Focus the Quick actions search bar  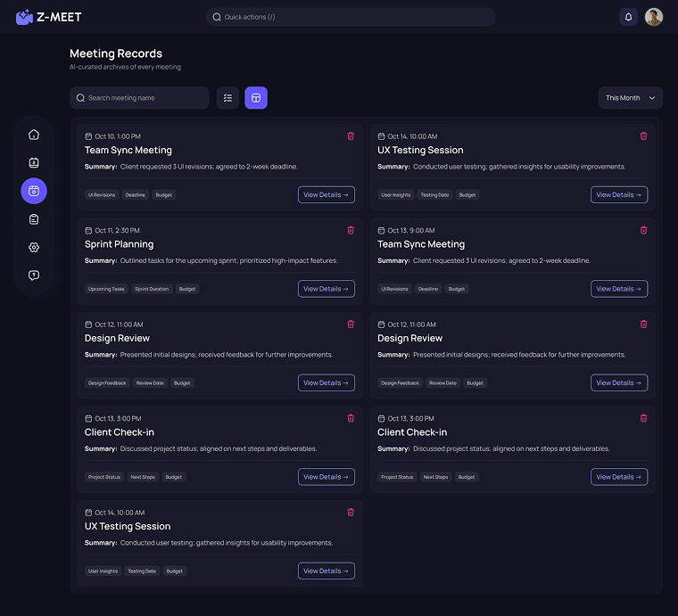351,17
